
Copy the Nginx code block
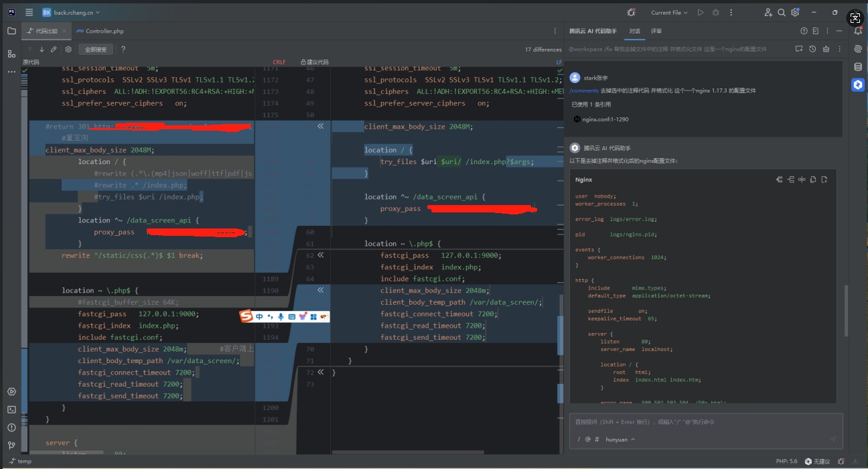tap(813, 180)
